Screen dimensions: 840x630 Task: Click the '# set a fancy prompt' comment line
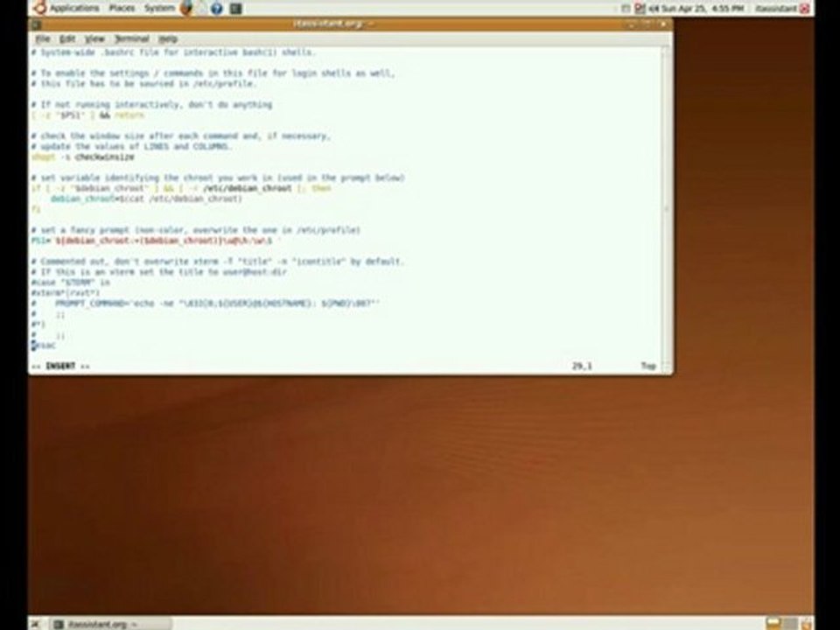click(195, 230)
